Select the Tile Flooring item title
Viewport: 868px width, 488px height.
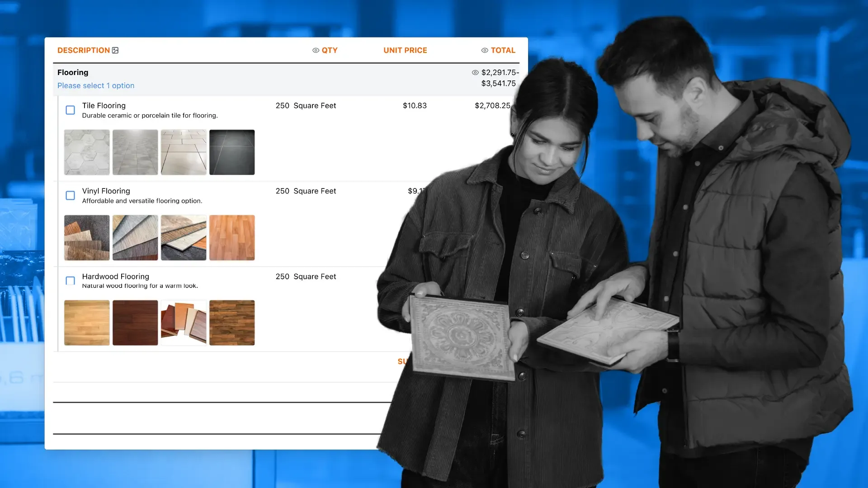coord(104,105)
